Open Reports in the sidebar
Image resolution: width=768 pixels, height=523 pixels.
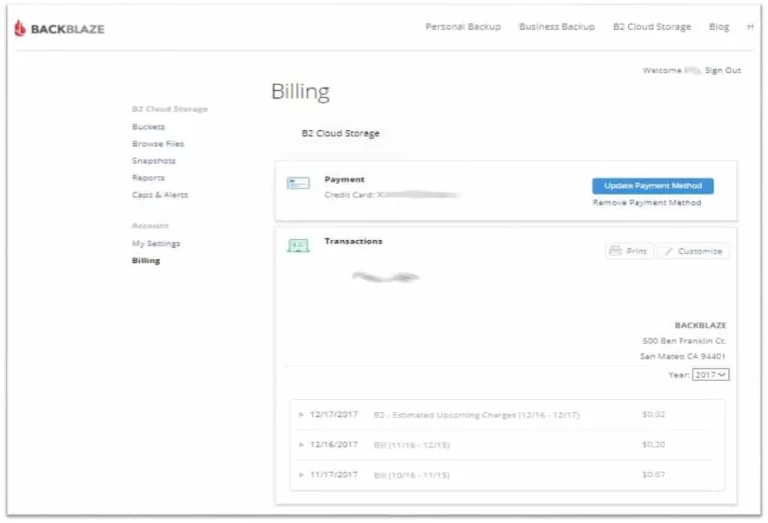pyautogui.click(x=148, y=178)
